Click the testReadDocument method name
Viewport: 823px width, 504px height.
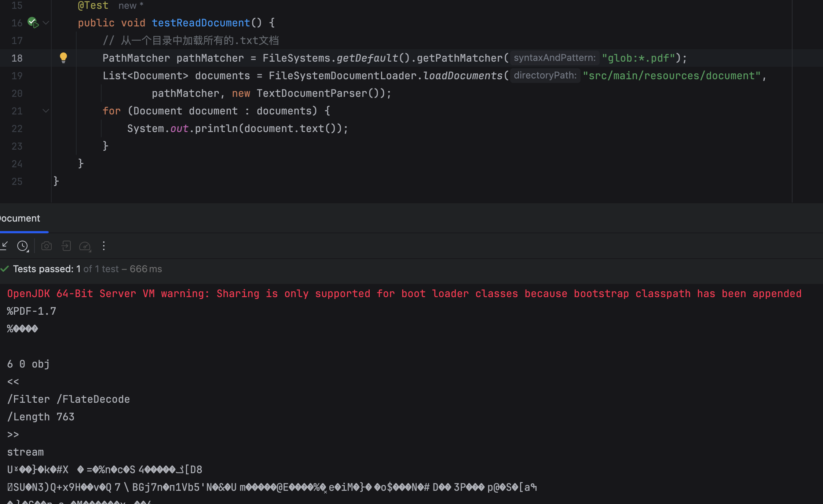[201, 23]
